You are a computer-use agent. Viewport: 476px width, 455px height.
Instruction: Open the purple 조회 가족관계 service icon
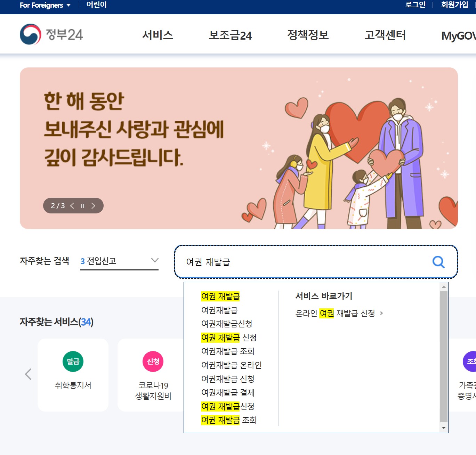point(470,361)
